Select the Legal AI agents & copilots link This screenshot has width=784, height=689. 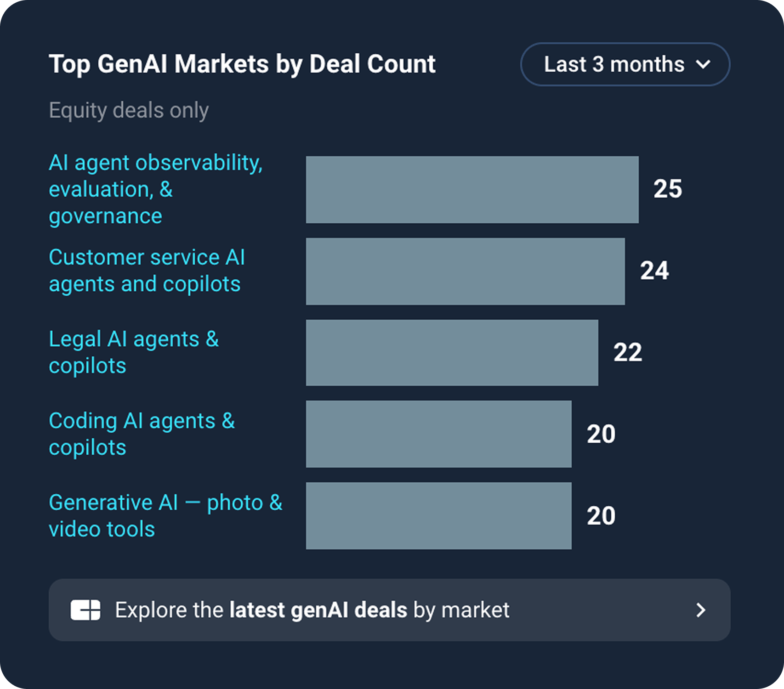click(x=133, y=352)
